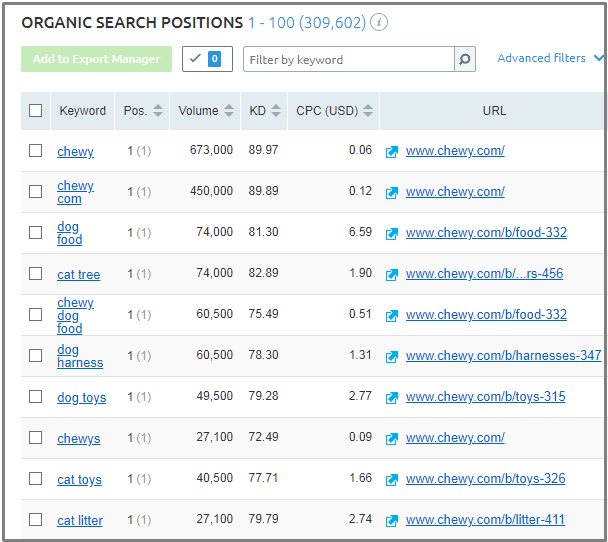The height and width of the screenshot is (542, 608).
Task: Open external link icon for cat tree row
Action: pyautogui.click(x=392, y=274)
